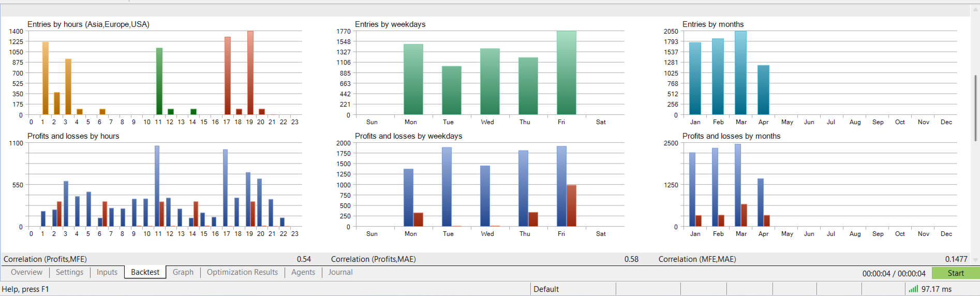This screenshot has width=980, height=296.
Task: Switch to the Graph tab
Action: click(x=183, y=272)
